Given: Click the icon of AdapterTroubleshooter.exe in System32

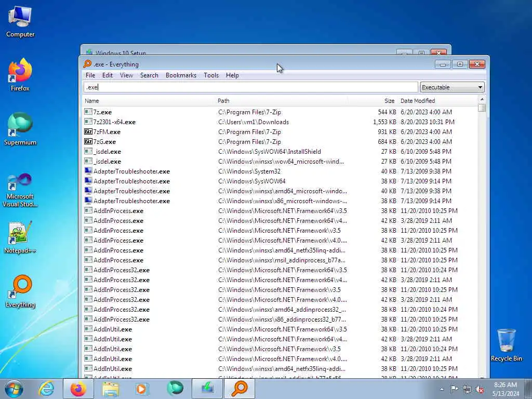Looking at the screenshot, I should pos(88,171).
